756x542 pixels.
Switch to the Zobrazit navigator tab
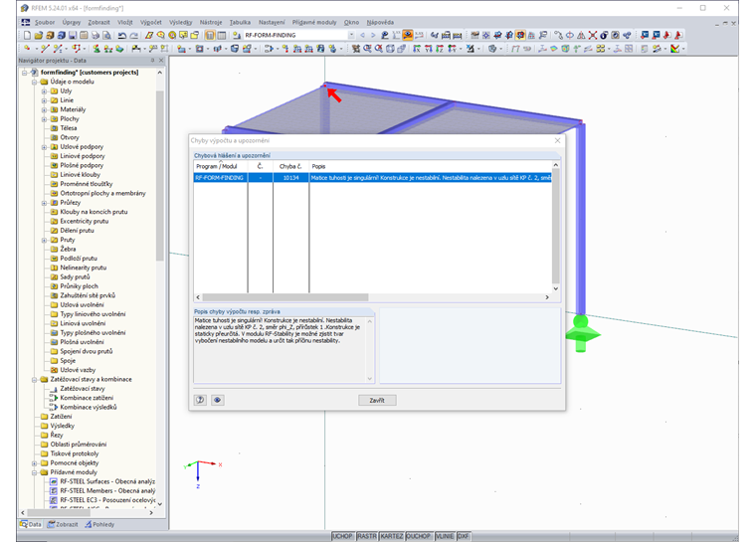coord(63,524)
